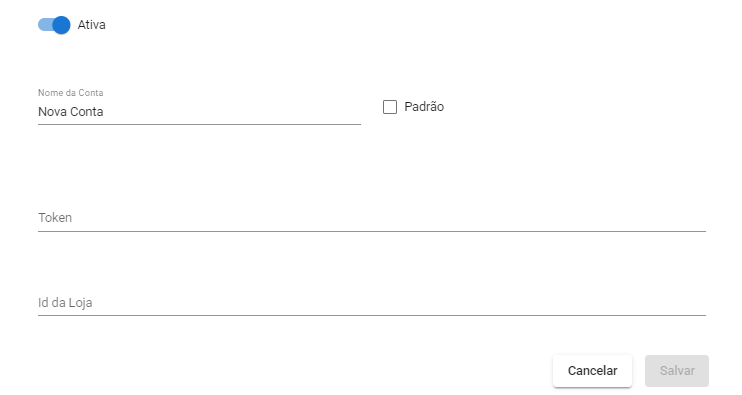Click the Ativa label text
Viewport: 742px width, 395px height.
[x=91, y=25]
